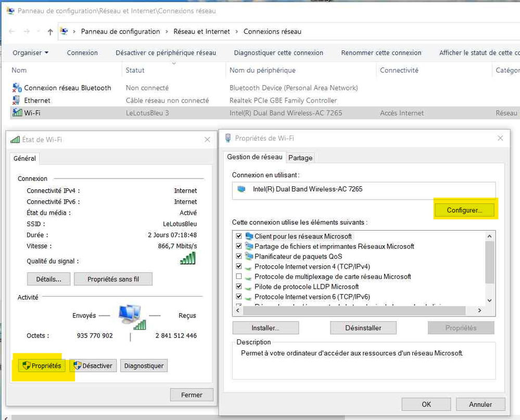Click the Bluetooth network connection icon
520x420 pixels.
click(17, 88)
